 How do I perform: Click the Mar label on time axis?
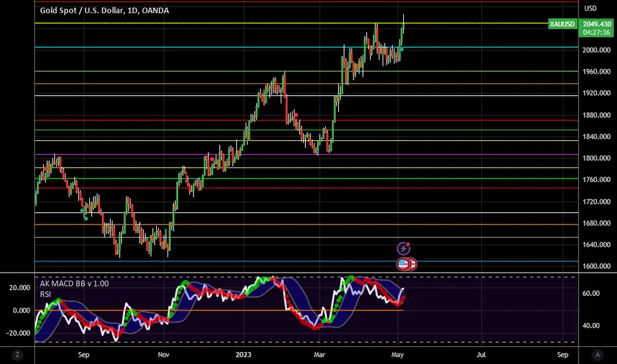(x=319, y=355)
